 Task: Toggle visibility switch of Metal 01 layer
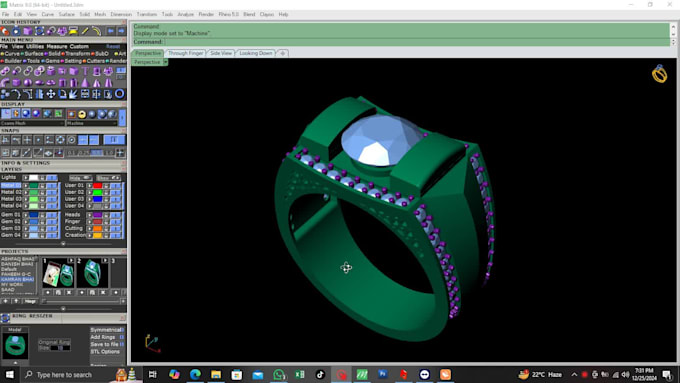coord(52,186)
